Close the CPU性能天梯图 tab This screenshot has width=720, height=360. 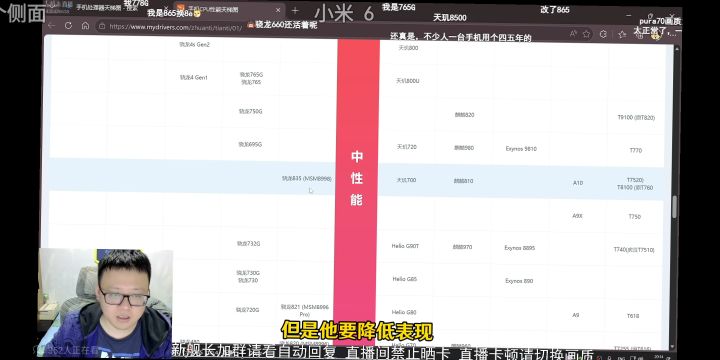[278, 10]
